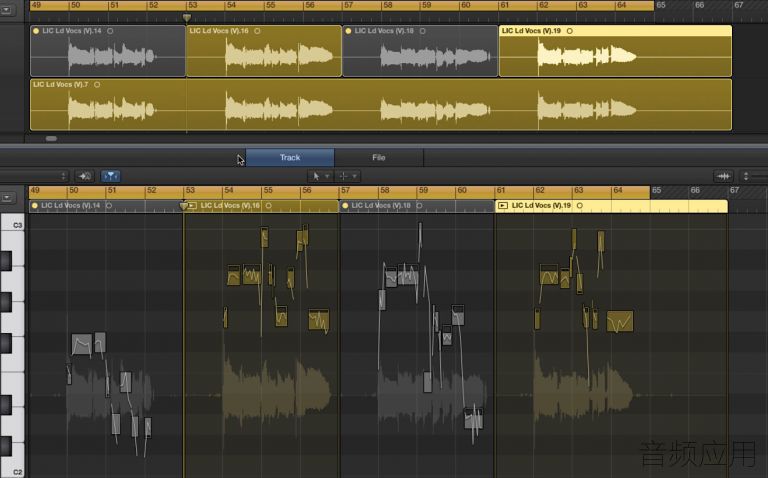Click the Catch playhead icon in editor toolbar
Viewport: 768px width, 478px height.
pyautogui.click(x=84, y=176)
